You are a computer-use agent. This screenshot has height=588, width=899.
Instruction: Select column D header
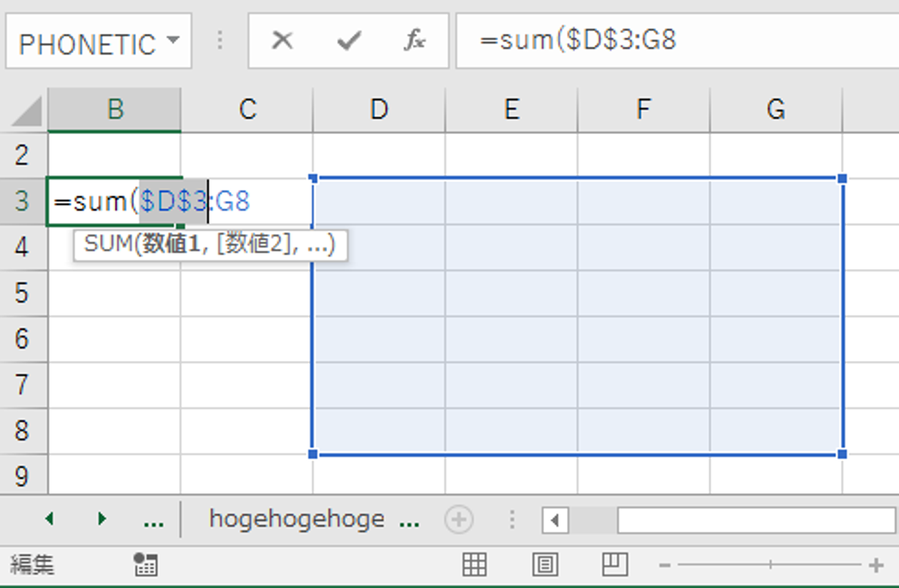[x=379, y=110]
